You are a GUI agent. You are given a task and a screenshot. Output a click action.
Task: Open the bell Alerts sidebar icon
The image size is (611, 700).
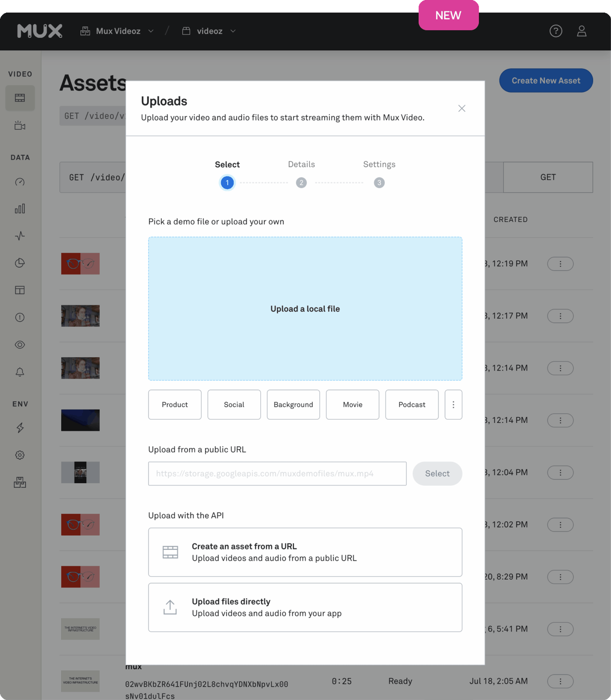point(20,372)
